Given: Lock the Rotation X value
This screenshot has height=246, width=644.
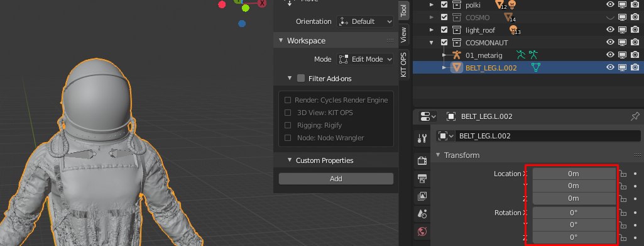Looking at the screenshot, I should click(x=623, y=213).
